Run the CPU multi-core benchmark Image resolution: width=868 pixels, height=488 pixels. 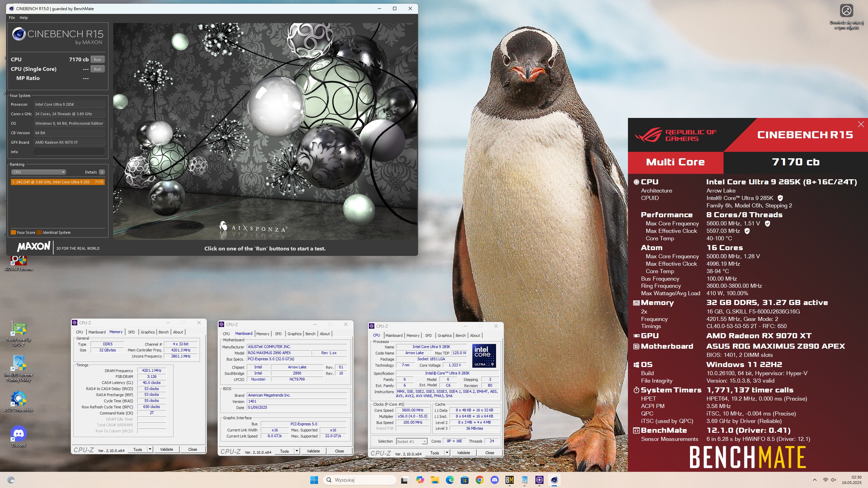pyautogui.click(x=97, y=60)
